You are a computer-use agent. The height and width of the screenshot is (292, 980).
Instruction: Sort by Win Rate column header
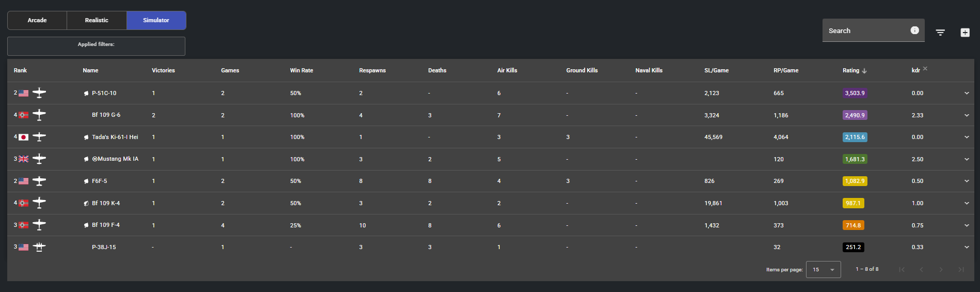tap(302, 70)
